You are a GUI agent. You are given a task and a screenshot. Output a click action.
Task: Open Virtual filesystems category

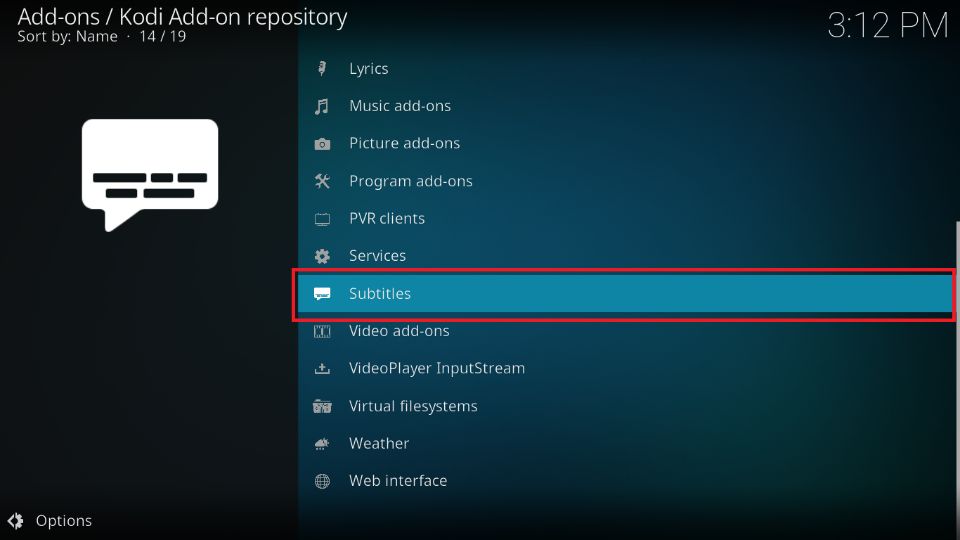tap(626, 406)
